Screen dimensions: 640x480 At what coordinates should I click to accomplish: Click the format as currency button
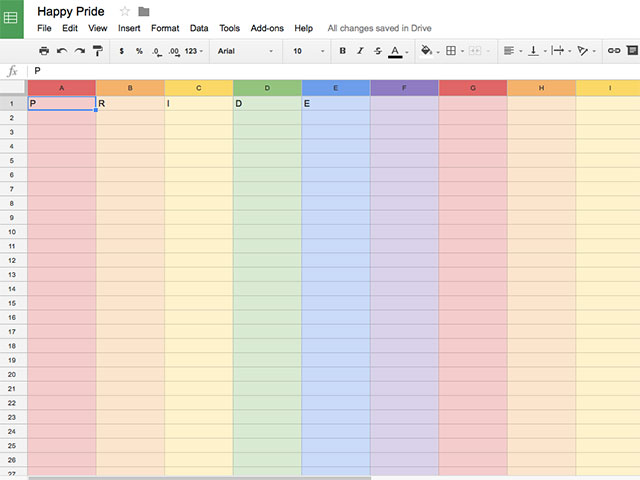122,50
